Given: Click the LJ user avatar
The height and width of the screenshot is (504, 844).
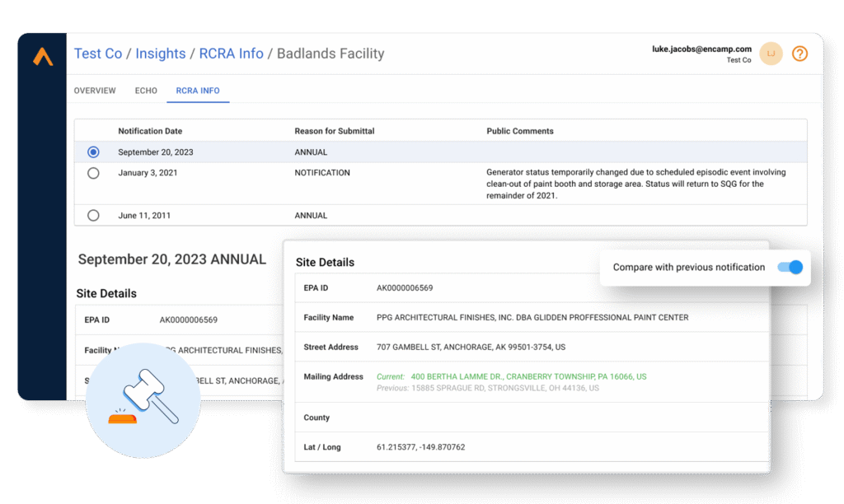Looking at the screenshot, I should tap(771, 54).
